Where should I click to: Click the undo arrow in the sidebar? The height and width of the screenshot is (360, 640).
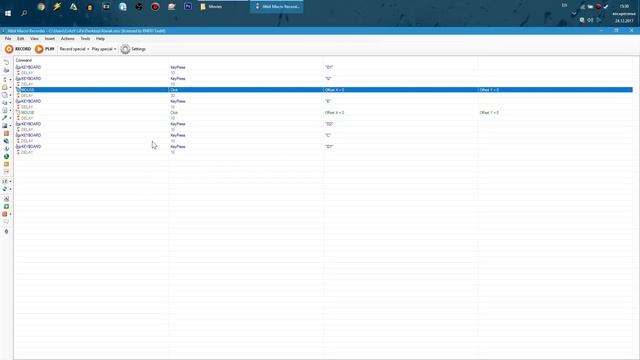coord(6,62)
